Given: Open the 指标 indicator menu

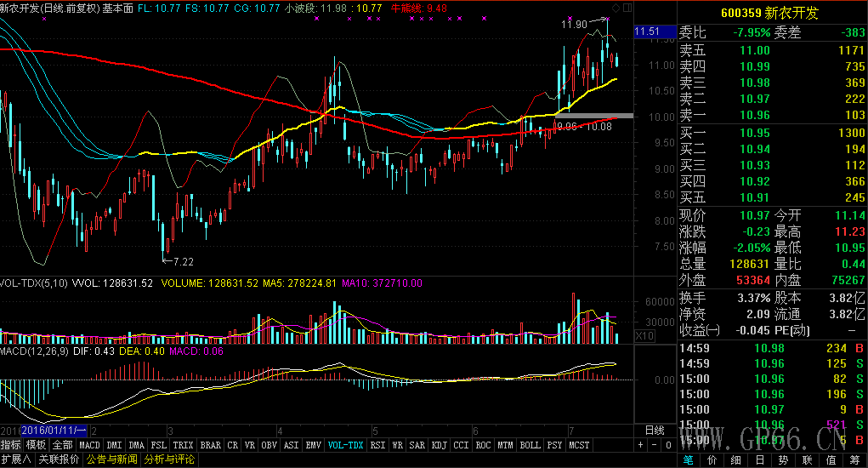Looking at the screenshot, I should [x=11, y=445].
